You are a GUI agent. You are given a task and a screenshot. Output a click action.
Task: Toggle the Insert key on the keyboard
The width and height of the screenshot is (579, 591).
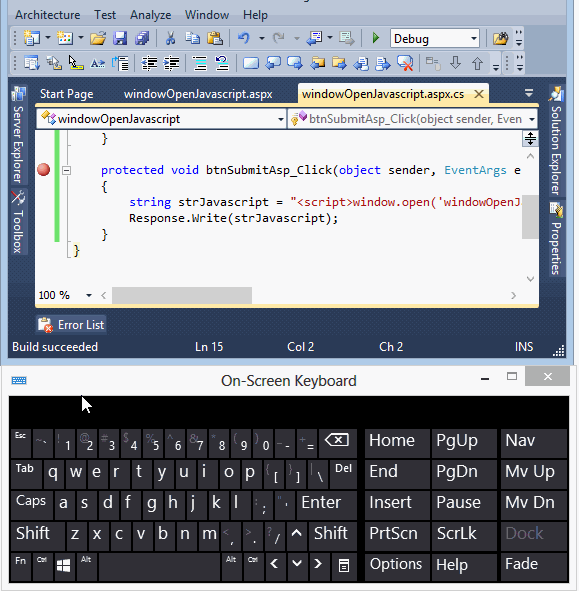397,505
